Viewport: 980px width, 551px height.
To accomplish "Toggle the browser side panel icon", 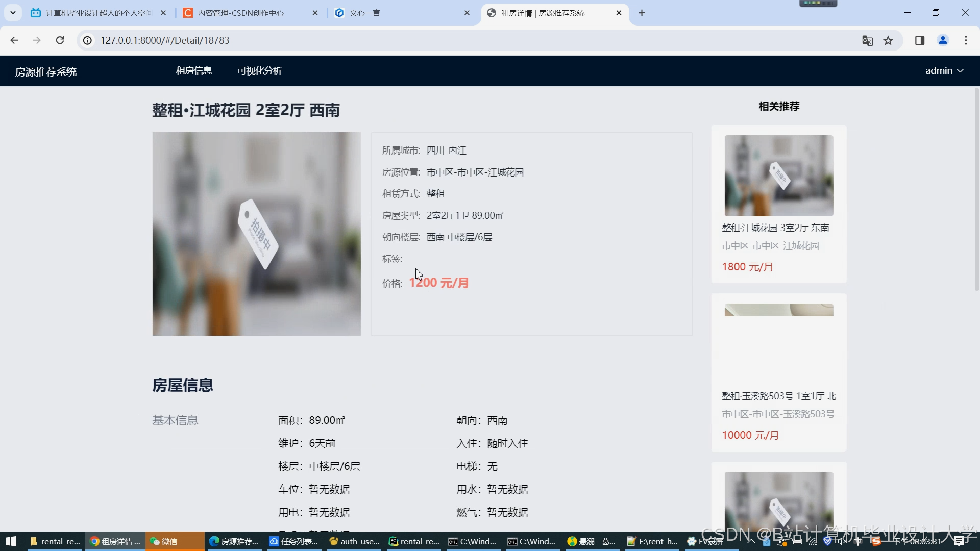I will tap(920, 40).
